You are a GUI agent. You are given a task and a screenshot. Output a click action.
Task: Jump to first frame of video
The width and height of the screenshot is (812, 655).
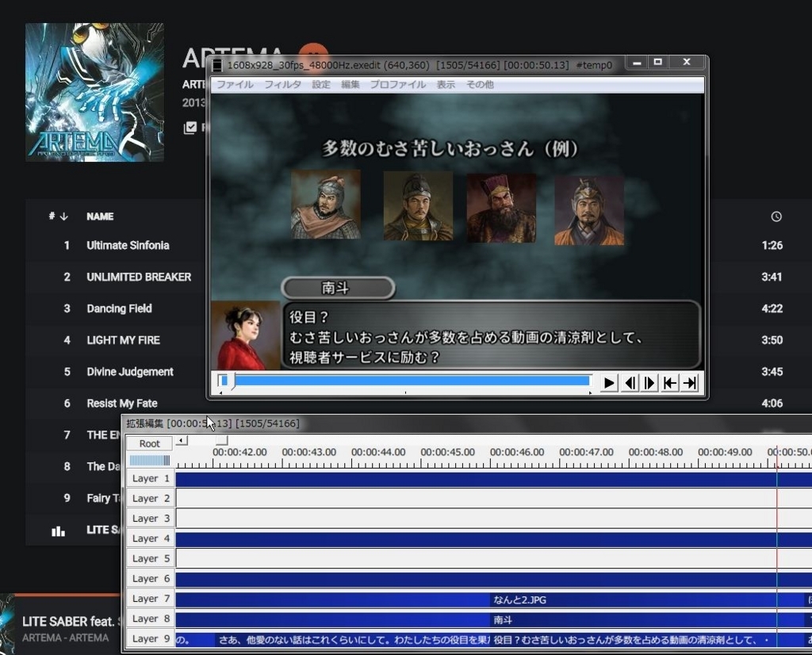669,383
